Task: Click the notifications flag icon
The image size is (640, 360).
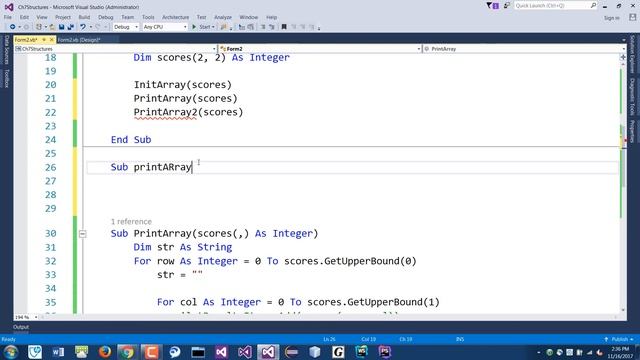Action: [493, 6]
